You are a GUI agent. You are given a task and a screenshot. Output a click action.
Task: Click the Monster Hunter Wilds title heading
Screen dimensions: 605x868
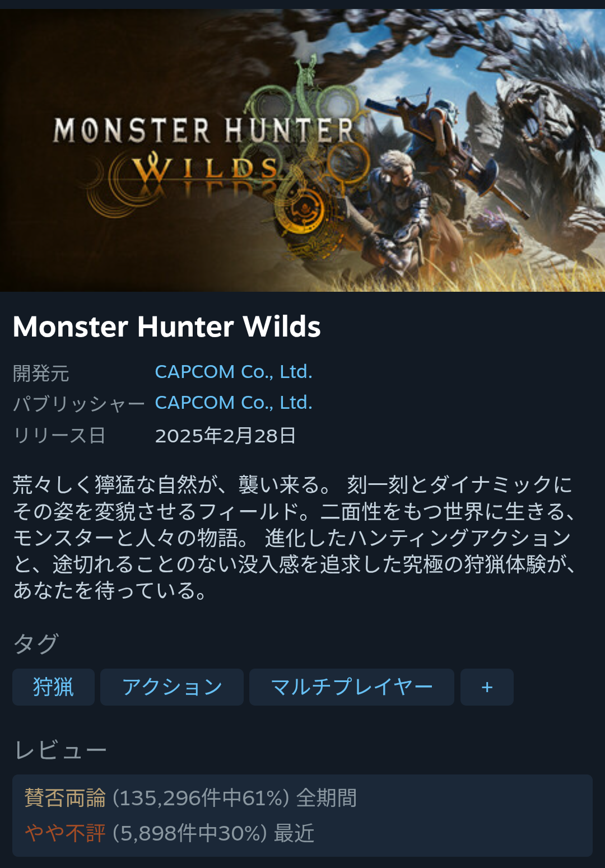click(166, 326)
